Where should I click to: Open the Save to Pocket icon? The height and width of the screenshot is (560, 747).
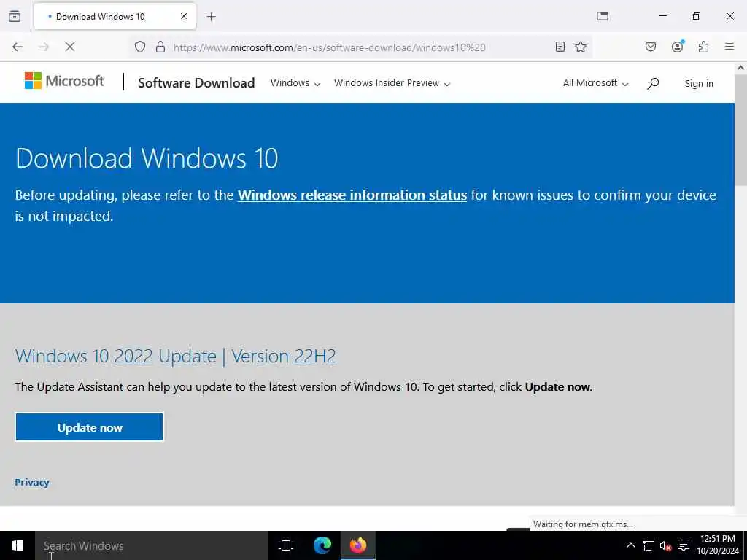650,47
